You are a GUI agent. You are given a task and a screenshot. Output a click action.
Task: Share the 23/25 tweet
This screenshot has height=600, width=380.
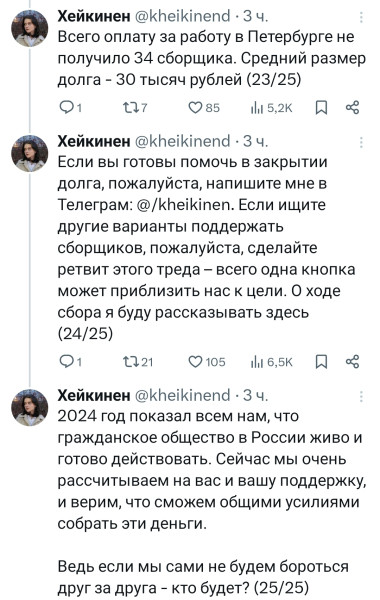tap(352, 108)
